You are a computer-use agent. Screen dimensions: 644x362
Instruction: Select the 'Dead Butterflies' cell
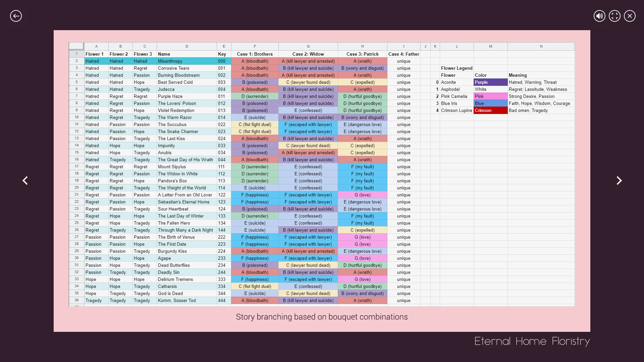pyautogui.click(x=186, y=265)
